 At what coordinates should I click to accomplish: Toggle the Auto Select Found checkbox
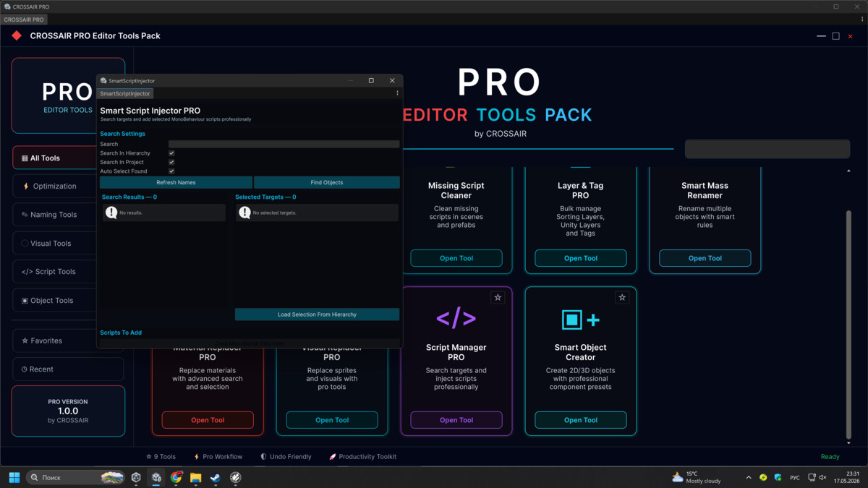pyautogui.click(x=171, y=171)
